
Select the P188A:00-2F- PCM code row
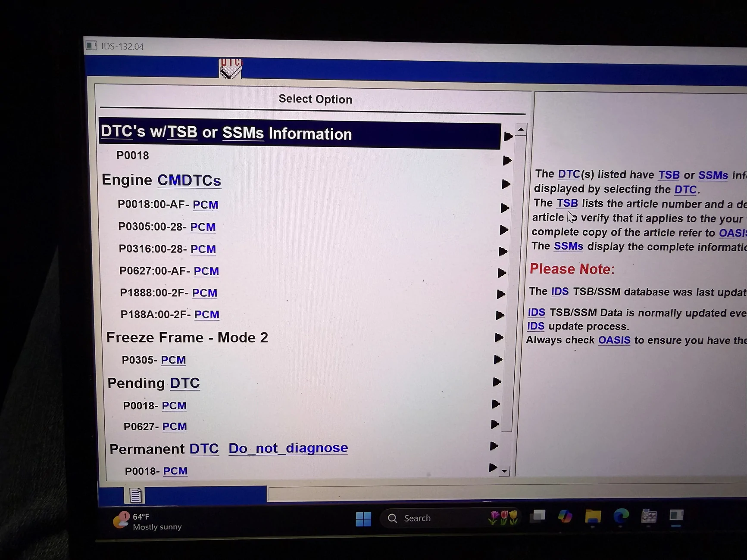tap(170, 315)
